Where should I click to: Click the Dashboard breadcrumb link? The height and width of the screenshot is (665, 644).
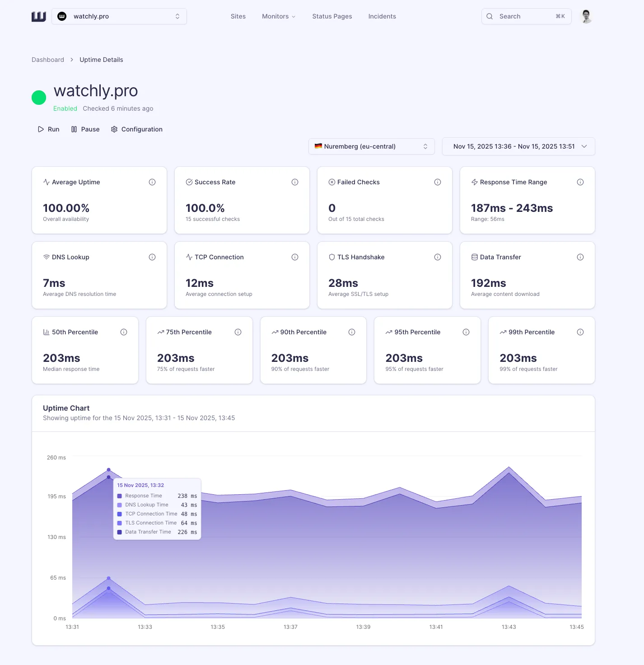coord(48,60)
